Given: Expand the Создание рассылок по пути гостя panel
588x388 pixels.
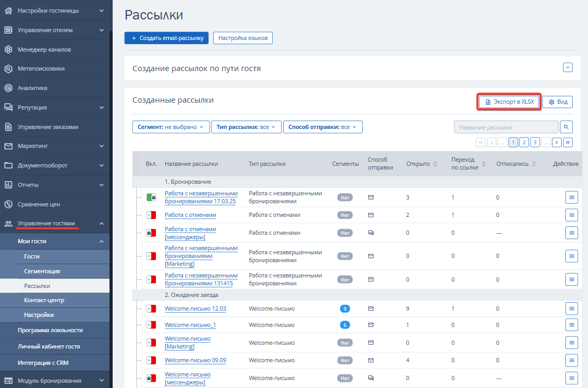Looking at the screenshot, I should click(567, 67).
